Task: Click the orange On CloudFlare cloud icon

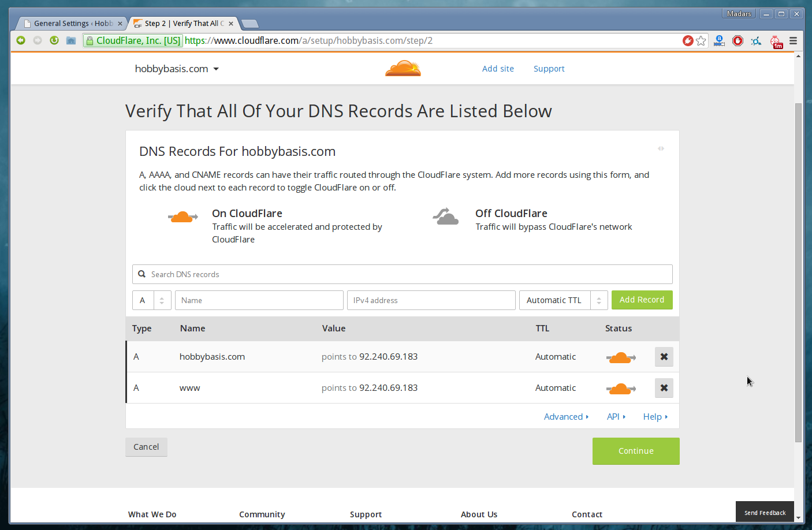Action: click(183, 217)
